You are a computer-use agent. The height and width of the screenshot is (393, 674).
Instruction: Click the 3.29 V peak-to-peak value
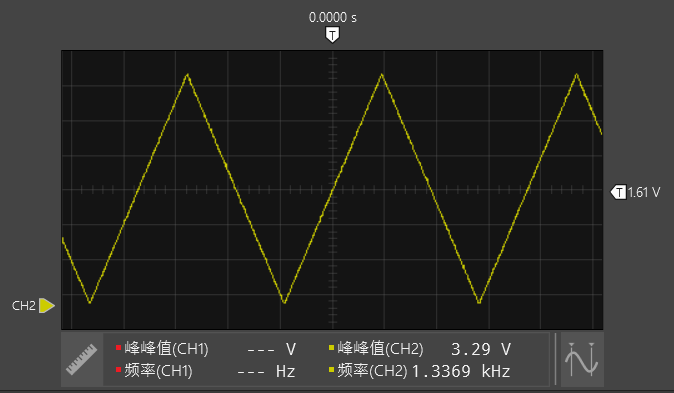[x=481, y=349]
